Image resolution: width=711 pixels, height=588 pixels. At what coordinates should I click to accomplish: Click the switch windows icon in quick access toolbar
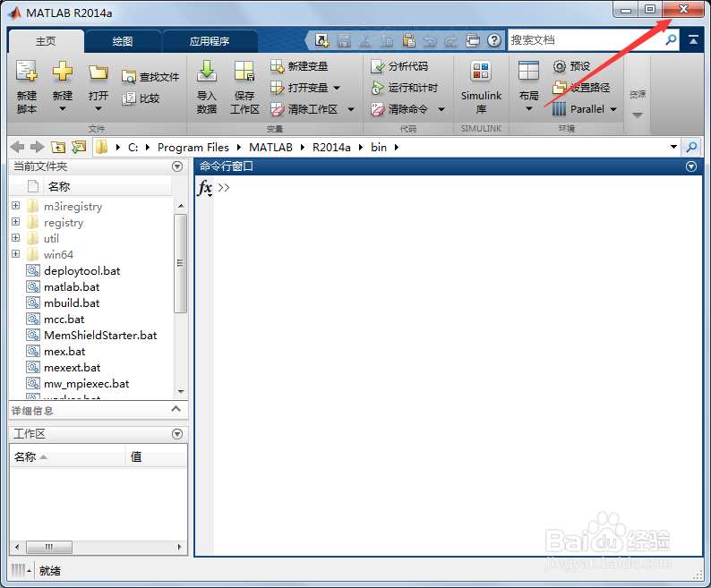(x=473, y=40)
